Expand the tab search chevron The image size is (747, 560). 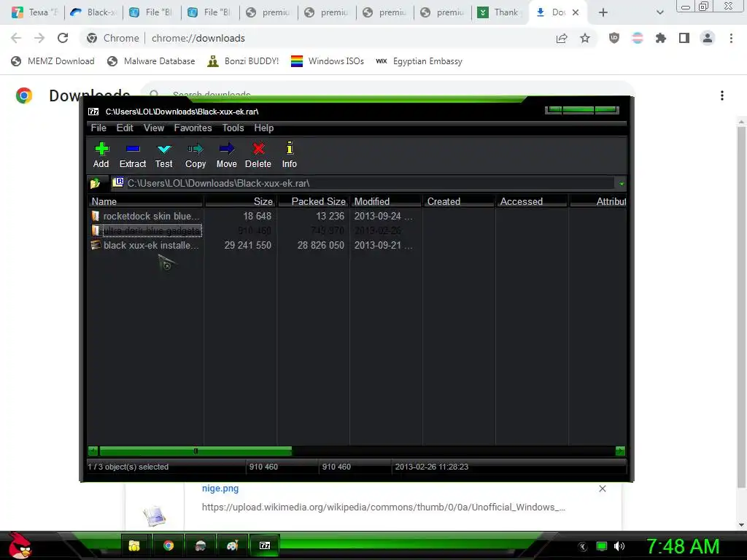click(659, 12)
